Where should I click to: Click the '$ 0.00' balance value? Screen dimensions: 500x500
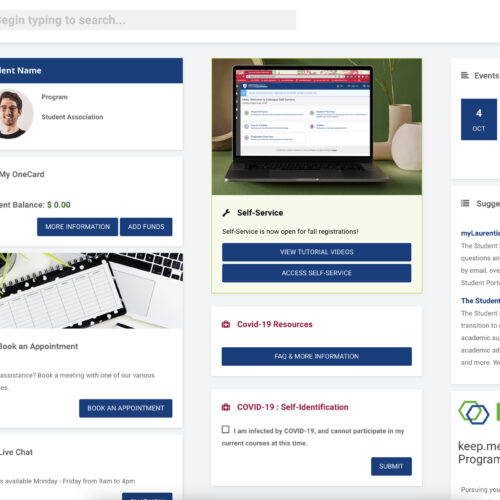point(59,205)
